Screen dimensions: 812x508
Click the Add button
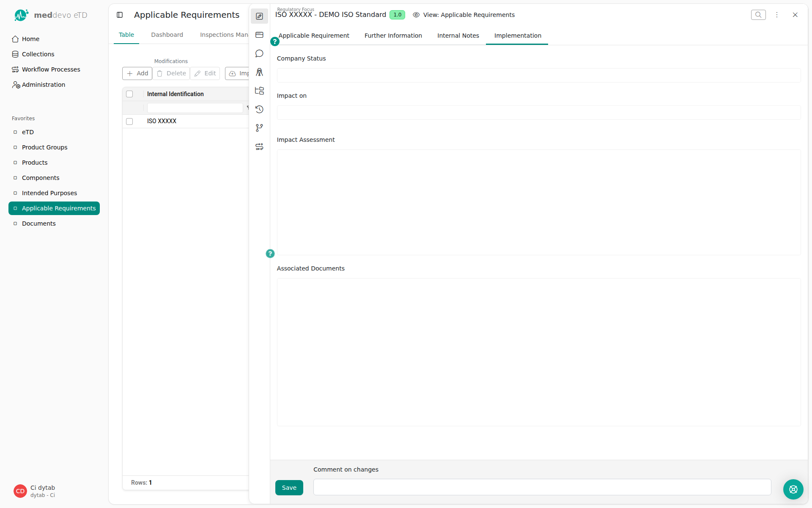(137, 73)
